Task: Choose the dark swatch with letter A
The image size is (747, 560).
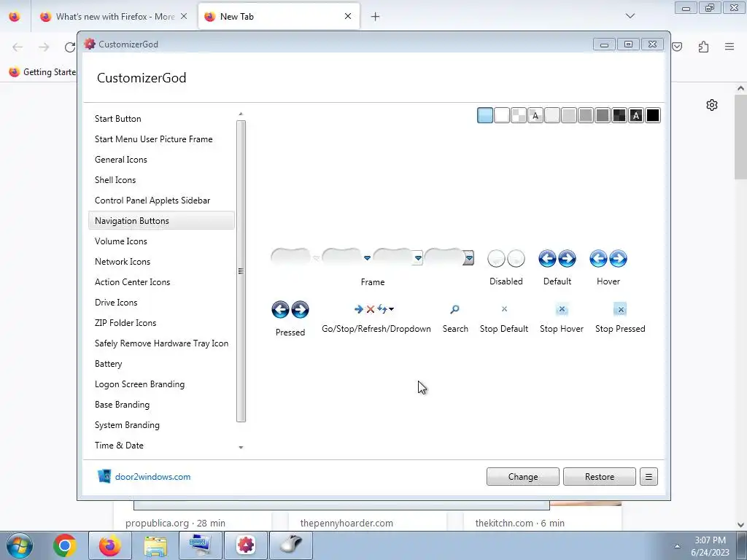Action: click(636, 115)
